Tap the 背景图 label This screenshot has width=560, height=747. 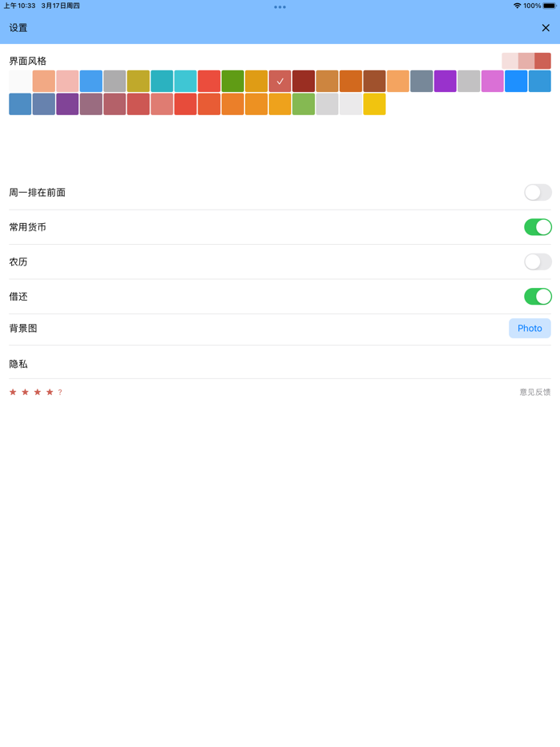coord(23,328)
